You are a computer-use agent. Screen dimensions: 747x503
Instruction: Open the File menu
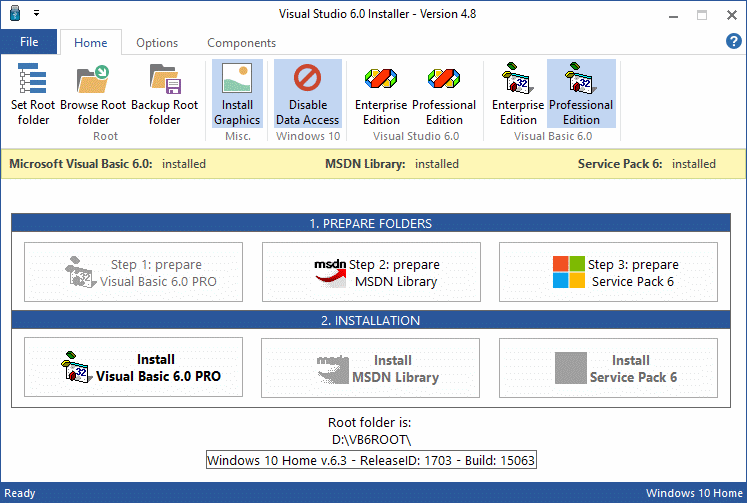[29, 42]
